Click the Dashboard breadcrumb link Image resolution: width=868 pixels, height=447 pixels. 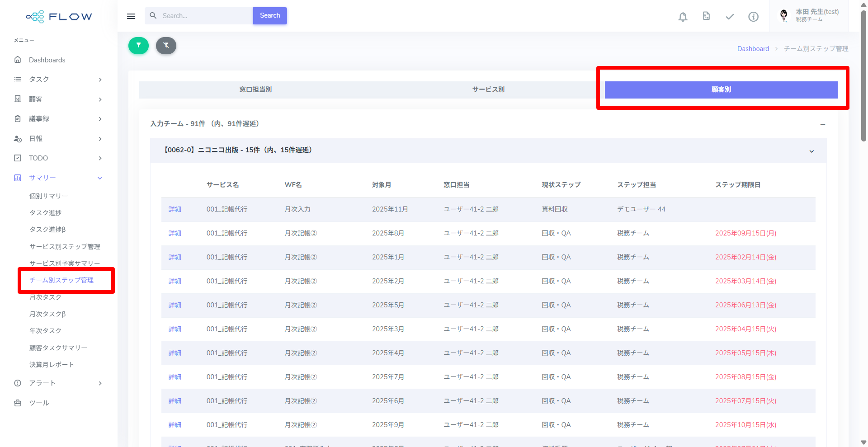753,49
